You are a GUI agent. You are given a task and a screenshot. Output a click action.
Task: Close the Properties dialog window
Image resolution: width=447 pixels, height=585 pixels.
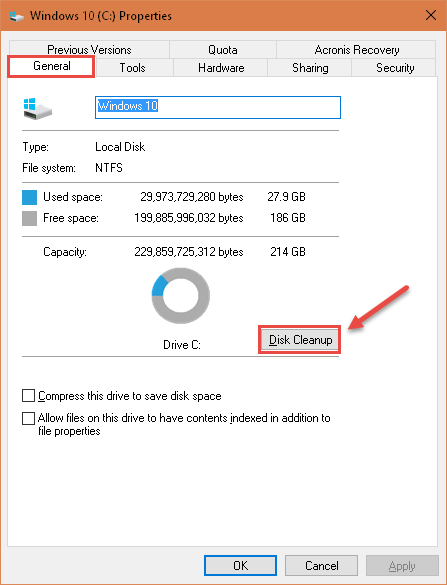click(431, 16)
